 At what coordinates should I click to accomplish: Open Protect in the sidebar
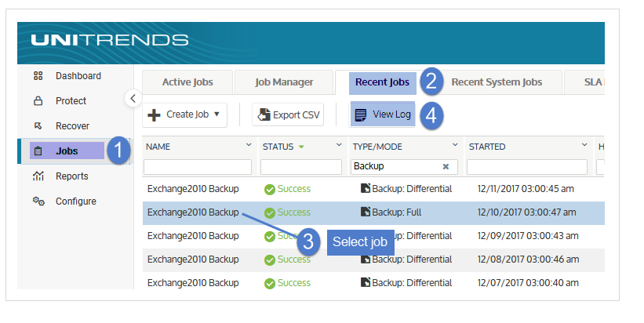click(71, 101)
